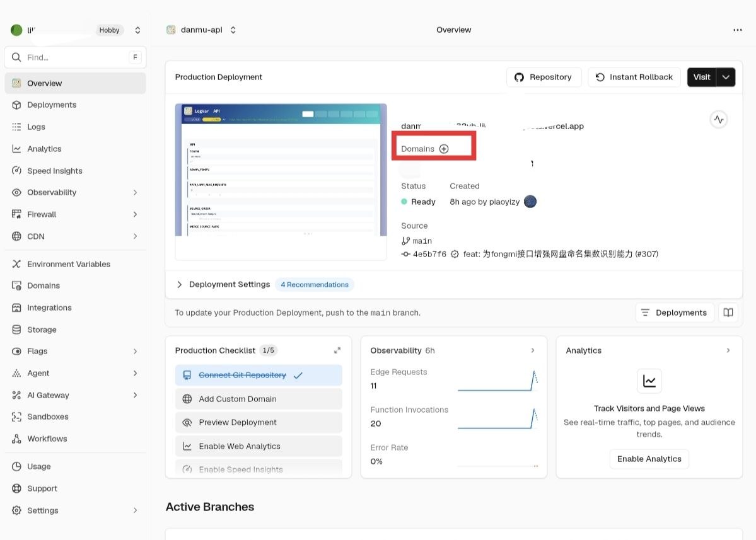Click the Deployments cube icon in sidebar

16,105
